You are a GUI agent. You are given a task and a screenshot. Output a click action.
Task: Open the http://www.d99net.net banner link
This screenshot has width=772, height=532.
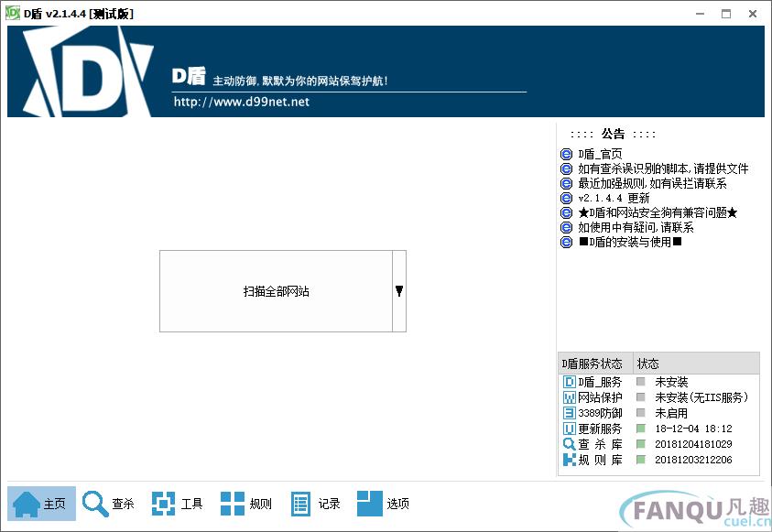pyautogui.click(x=241, y=102)
